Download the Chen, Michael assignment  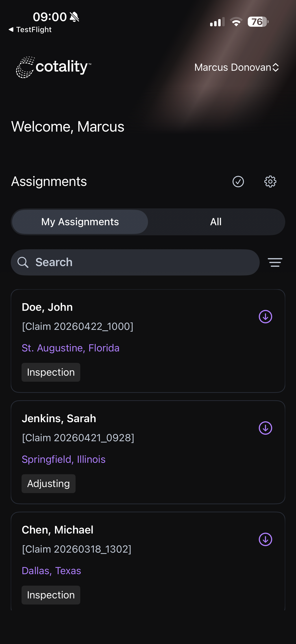click(265, 539)
